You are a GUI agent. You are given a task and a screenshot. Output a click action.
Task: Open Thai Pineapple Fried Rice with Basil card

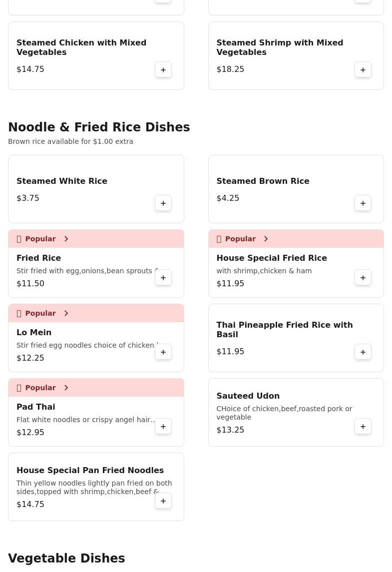coord(296,338)
